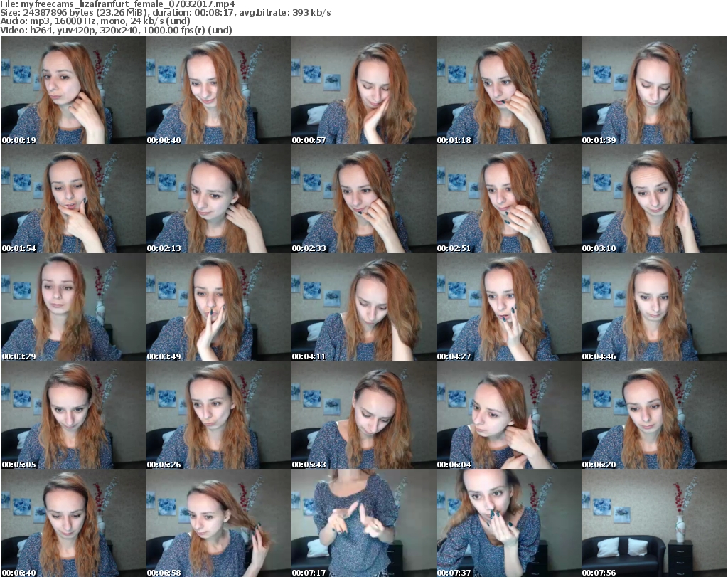This screenshot has width=728, height=577.
Task: Click the Size line showing 23.26 MiB
Action: [x=165, y=13]
